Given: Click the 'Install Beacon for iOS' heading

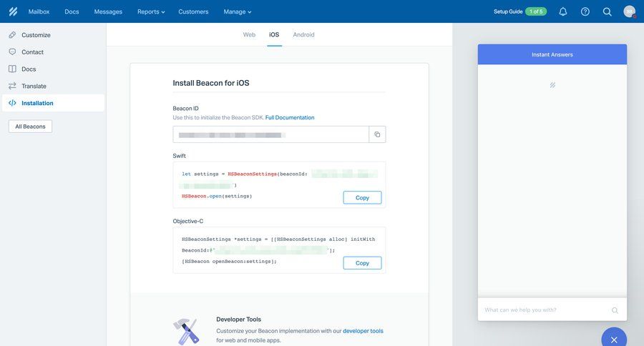Looking at the screenshot, I should click(x=210, y=83).
